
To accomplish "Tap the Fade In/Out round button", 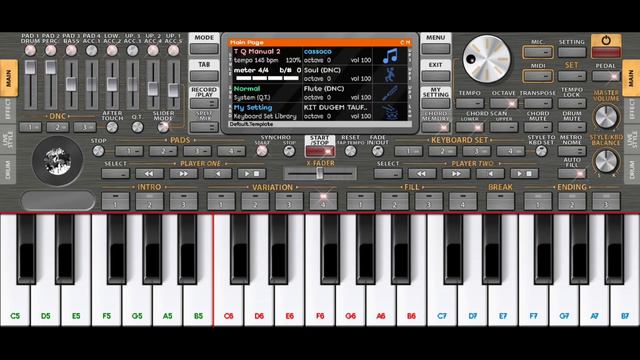I will (378, 151).
